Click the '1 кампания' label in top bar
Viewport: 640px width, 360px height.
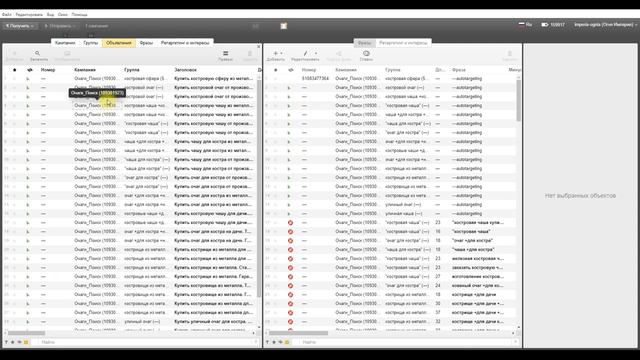tap(97, 26)
